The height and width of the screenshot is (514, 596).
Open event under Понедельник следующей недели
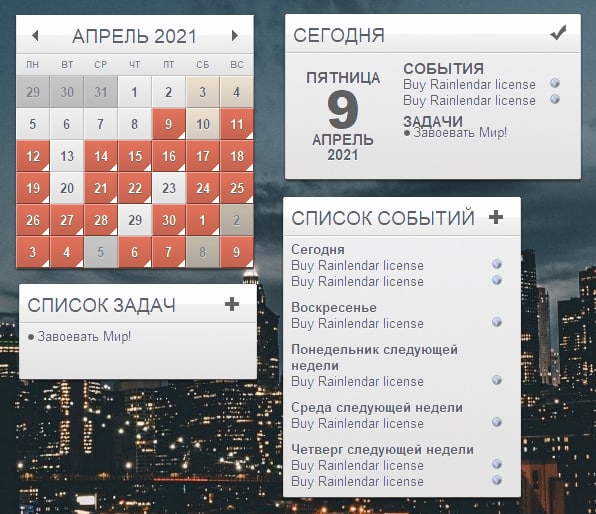(x=357, y=381)
